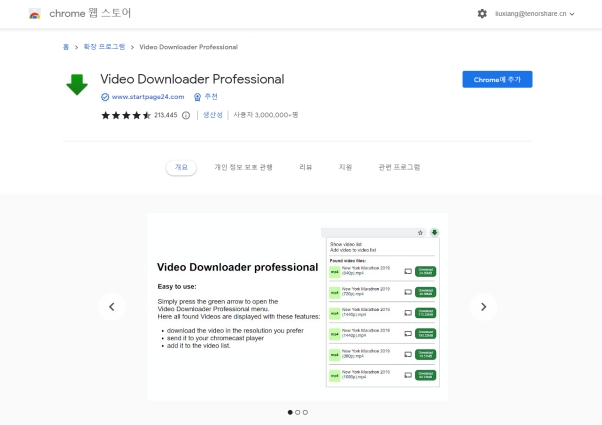Open the 확장 프로그램 breadcrumb link
This screenshot has width=602, height=425.
[104, 47]
